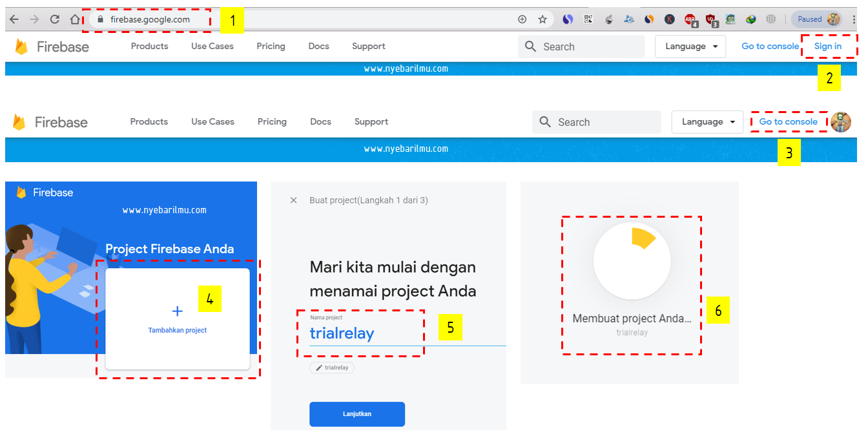868x438 pixels.
Task: Click the Firebase logo on the console welcome page
Action: point(45,193)
